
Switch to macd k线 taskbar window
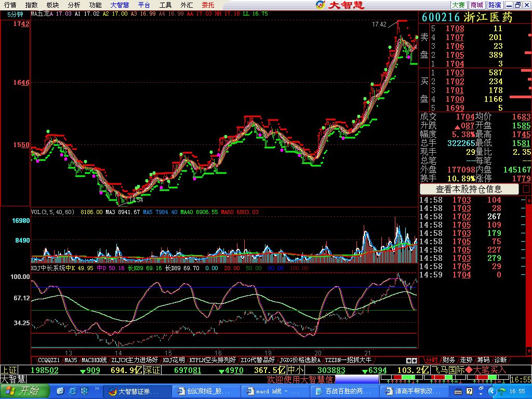275,392
